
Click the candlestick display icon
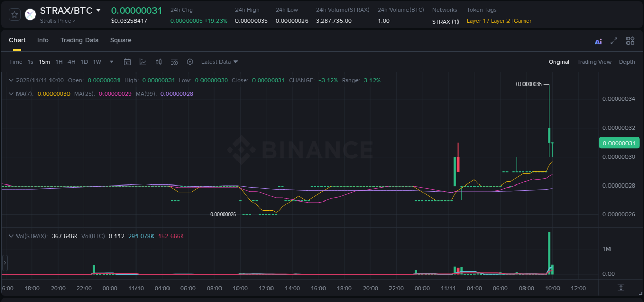click(x=158, y=61)
